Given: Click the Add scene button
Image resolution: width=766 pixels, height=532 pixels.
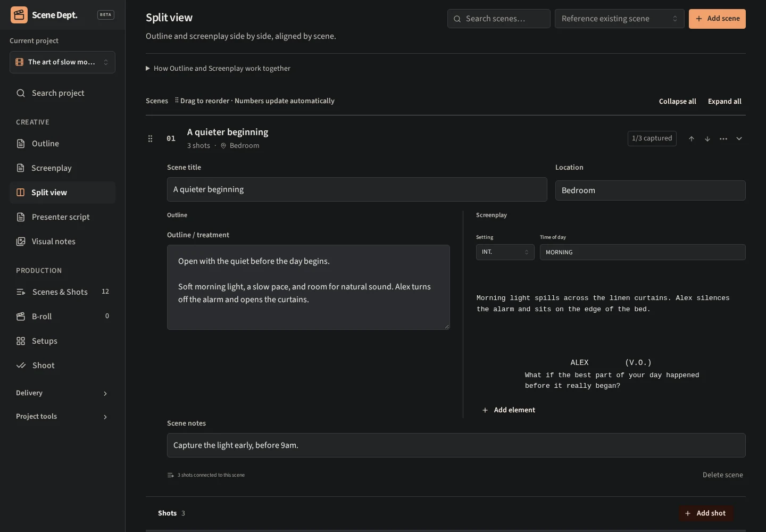Looking at the screenshot, I should click(x=717, y=19).
